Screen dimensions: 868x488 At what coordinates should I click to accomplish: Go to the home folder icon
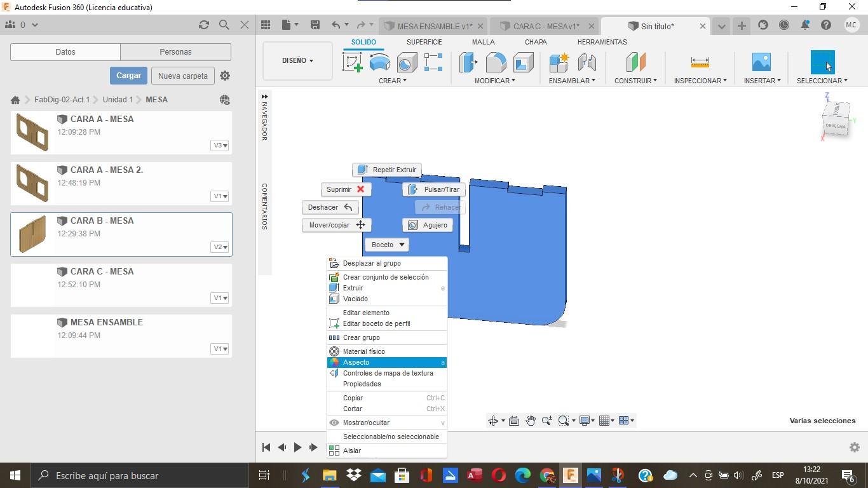[15, 100]
